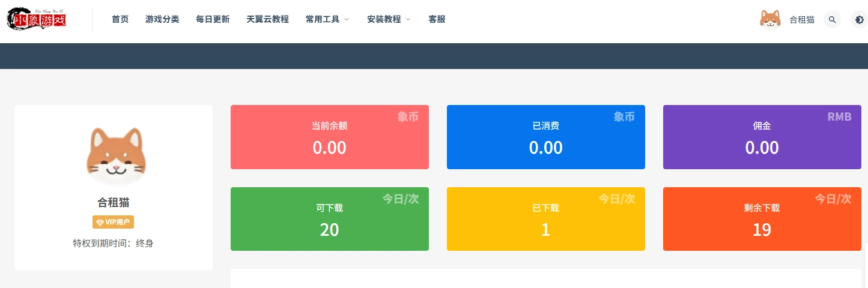Click the VIP用户 diamond badge
868x288 pixels.
113,222
